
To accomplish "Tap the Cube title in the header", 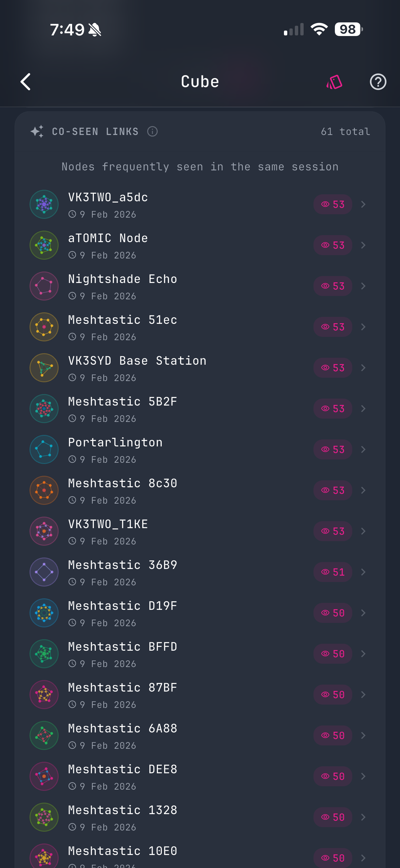I will click(x=200, y=81).
